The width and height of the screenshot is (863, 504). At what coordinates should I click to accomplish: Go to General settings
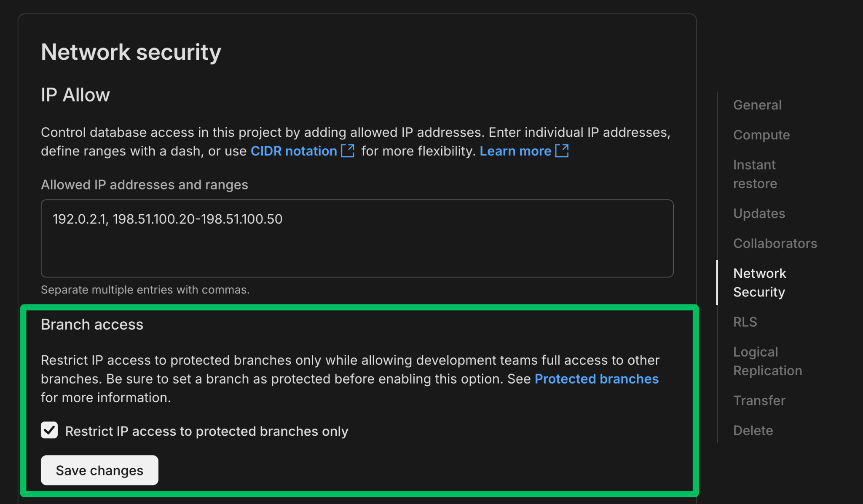click(757, 105)
